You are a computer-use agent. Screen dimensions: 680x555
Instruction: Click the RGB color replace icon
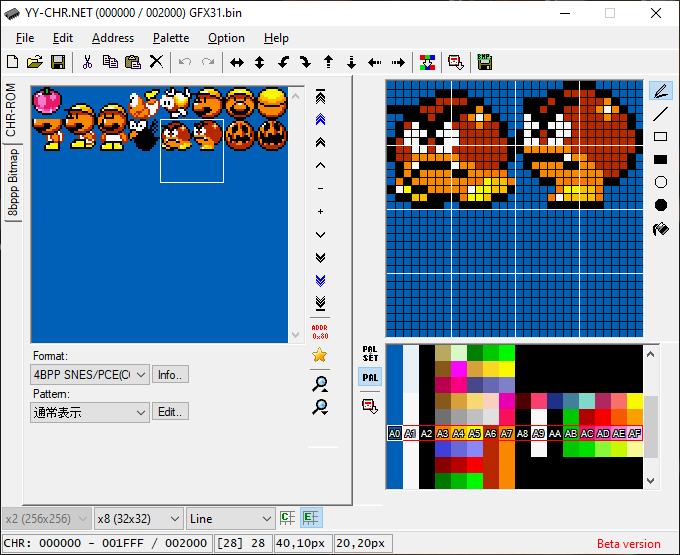point(427,62)
